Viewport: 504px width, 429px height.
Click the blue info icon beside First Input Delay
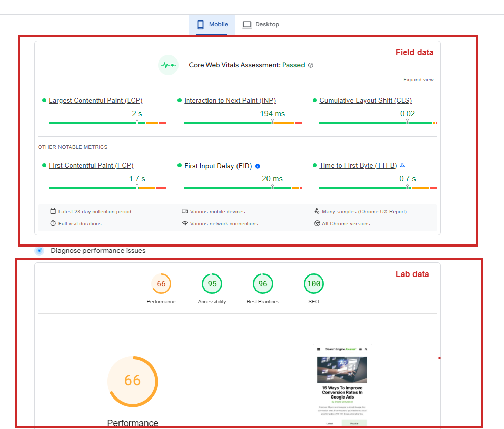(x=257, y=166)
